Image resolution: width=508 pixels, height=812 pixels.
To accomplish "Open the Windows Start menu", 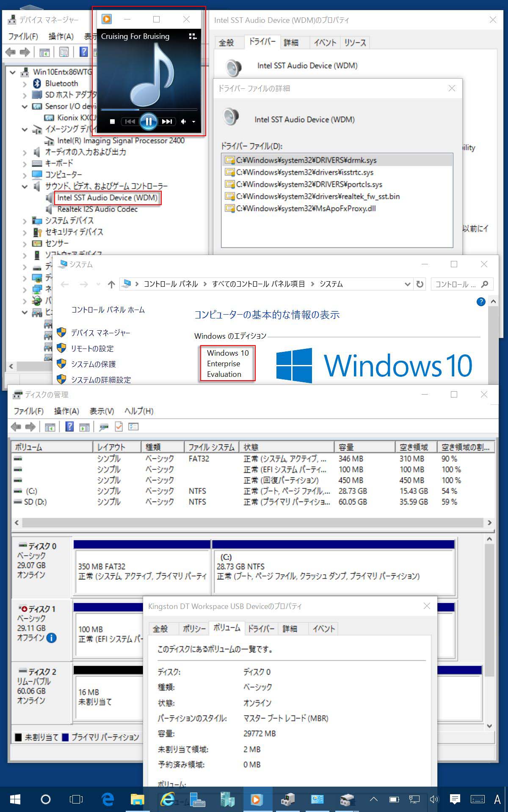I will coord(15,799).
